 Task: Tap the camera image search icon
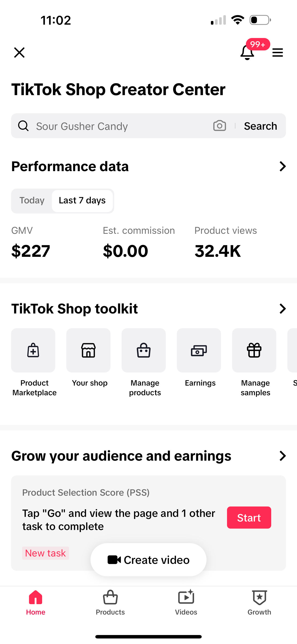coord(219,126)
